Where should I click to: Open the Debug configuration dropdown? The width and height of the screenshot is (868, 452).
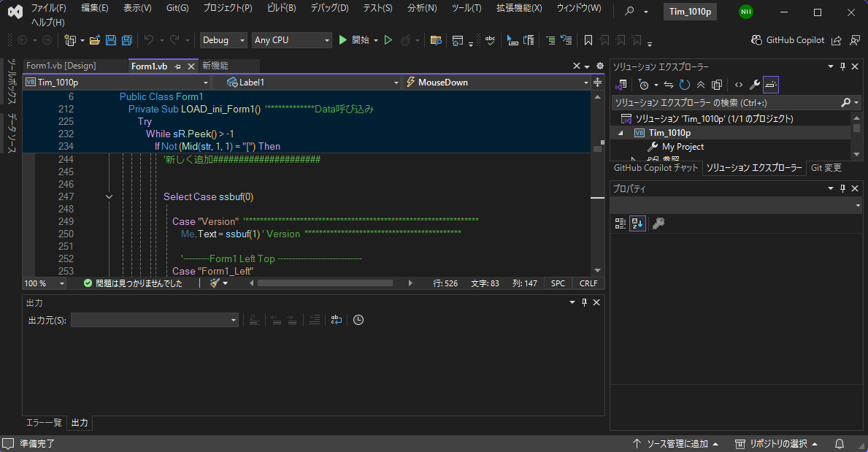pyautogui.click(x=223, y=40)
